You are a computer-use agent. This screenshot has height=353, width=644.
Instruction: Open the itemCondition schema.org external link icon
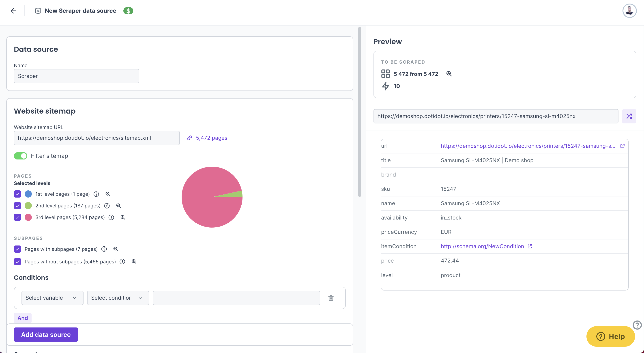click(530, 247)
